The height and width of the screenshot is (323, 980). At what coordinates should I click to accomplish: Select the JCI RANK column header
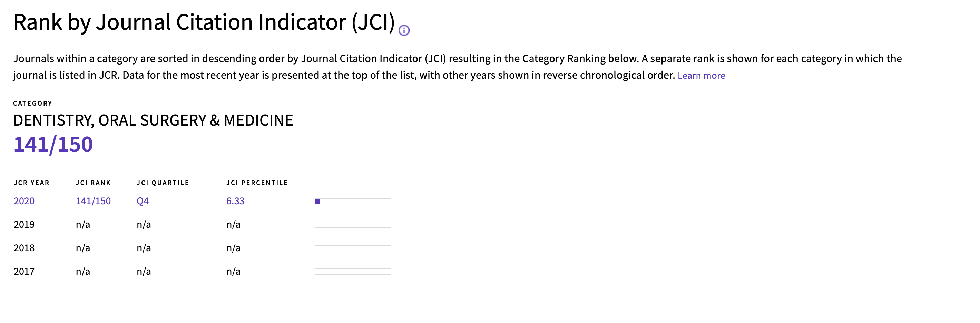93,183
